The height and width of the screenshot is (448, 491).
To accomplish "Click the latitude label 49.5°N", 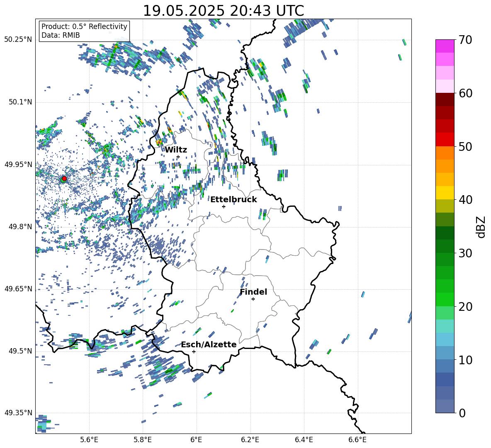I will pyautogui.click(x=20, y=351).
